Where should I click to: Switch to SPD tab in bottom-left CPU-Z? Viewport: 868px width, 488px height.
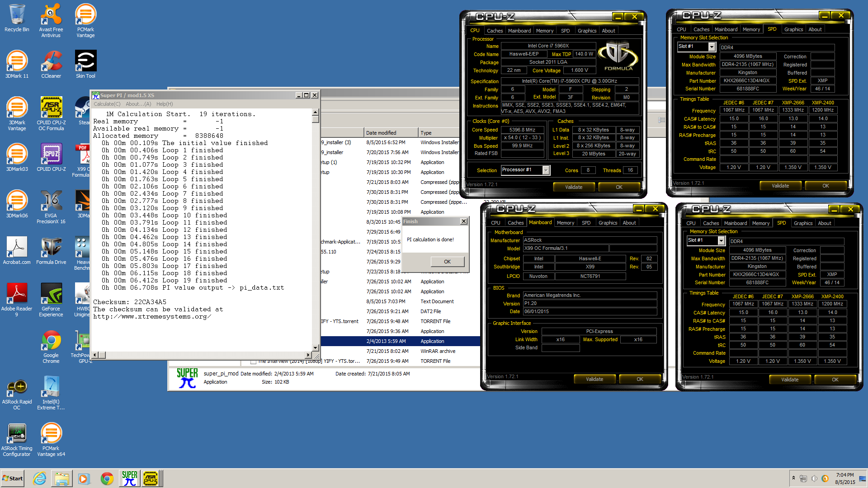586,223
